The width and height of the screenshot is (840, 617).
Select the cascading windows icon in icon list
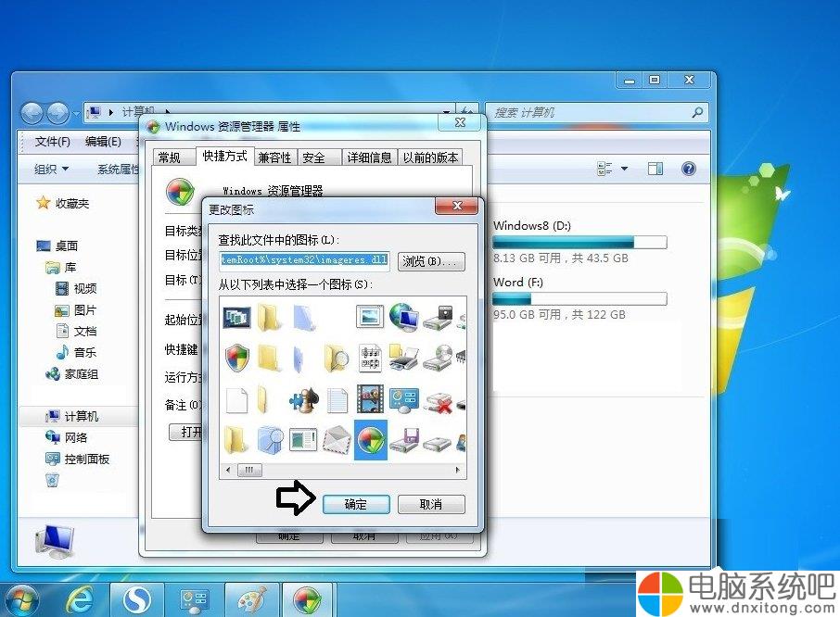click(236, 318)
